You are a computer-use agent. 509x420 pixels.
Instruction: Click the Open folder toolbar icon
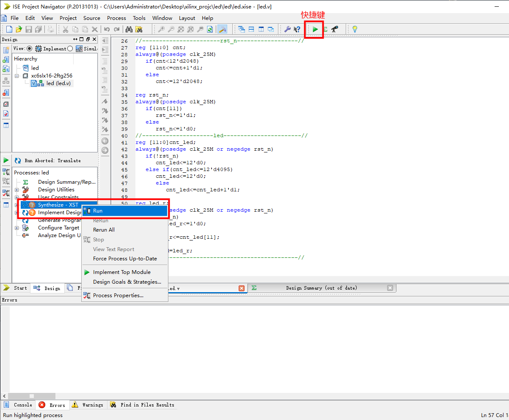pyautogui.click(x=19, y=29)
